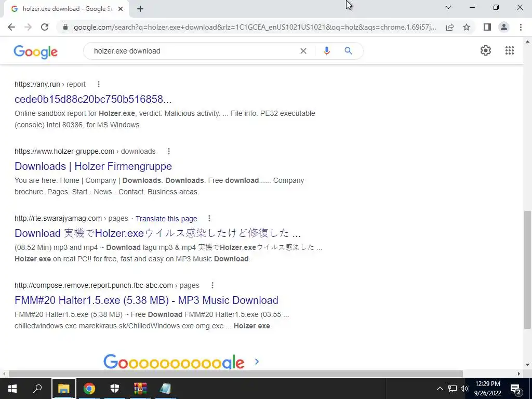
Task: Click the network tray icon
Action: pos(453,389)
